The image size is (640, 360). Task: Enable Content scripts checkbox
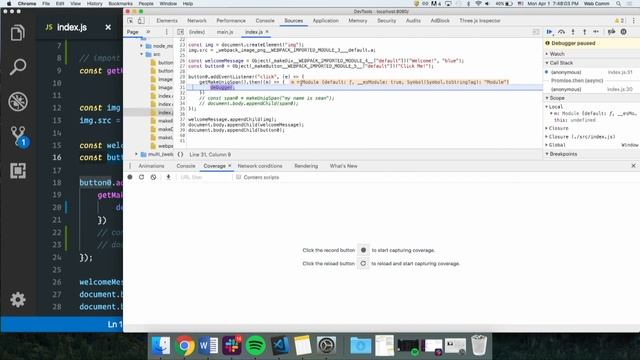point(239,177)
